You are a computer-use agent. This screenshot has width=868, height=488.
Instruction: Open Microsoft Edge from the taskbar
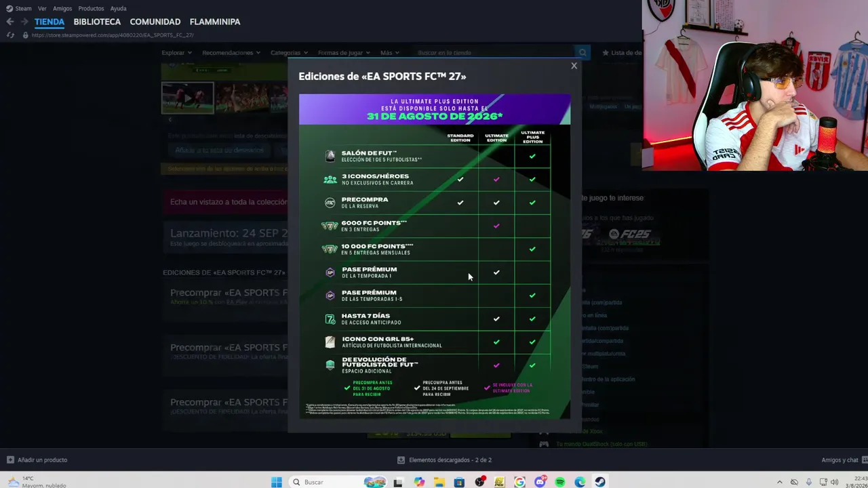pyautogui.click(x=580, y=482)
